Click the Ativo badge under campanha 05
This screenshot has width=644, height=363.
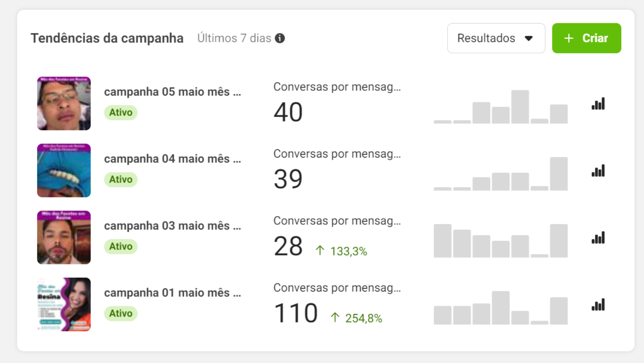pos(121,113)
